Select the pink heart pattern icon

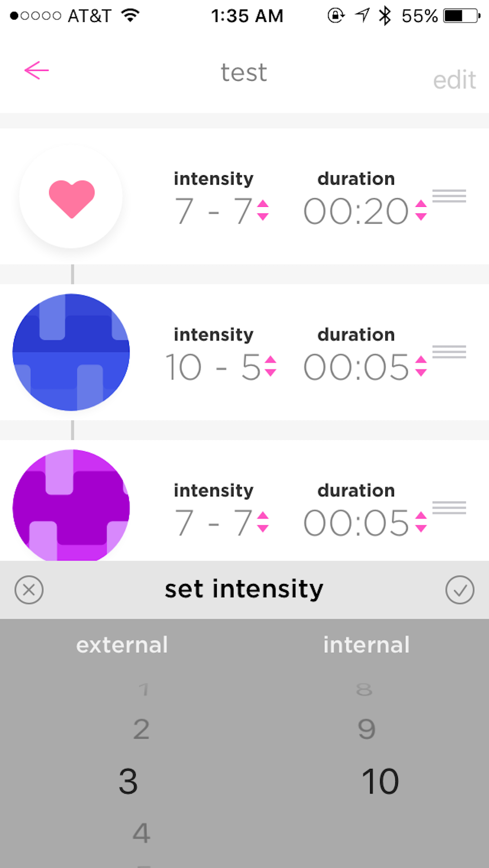(71, 197)
